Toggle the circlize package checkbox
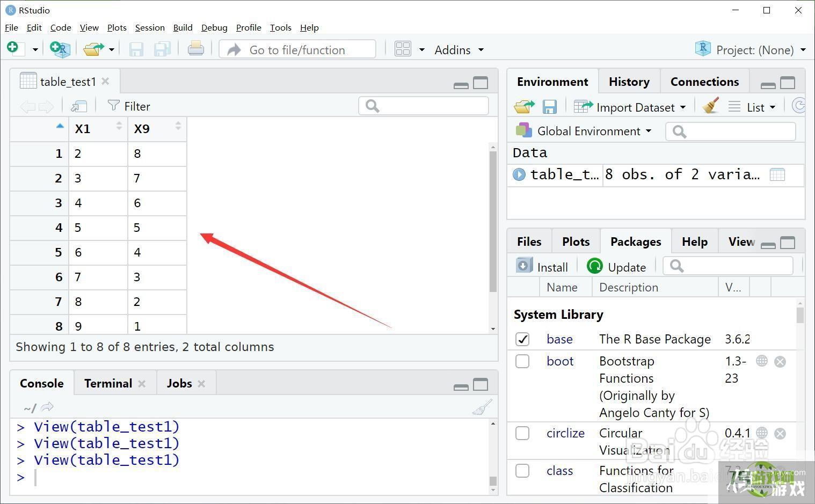Image resolution: width=815 pixels, height=504 pixels. pyautogui.click(x=522, y=433)
